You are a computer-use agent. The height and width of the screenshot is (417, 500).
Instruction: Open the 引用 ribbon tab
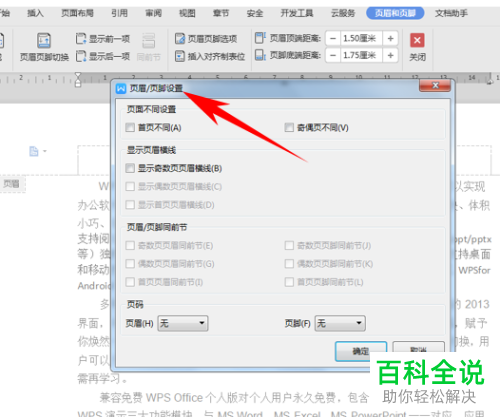[119, 13]
